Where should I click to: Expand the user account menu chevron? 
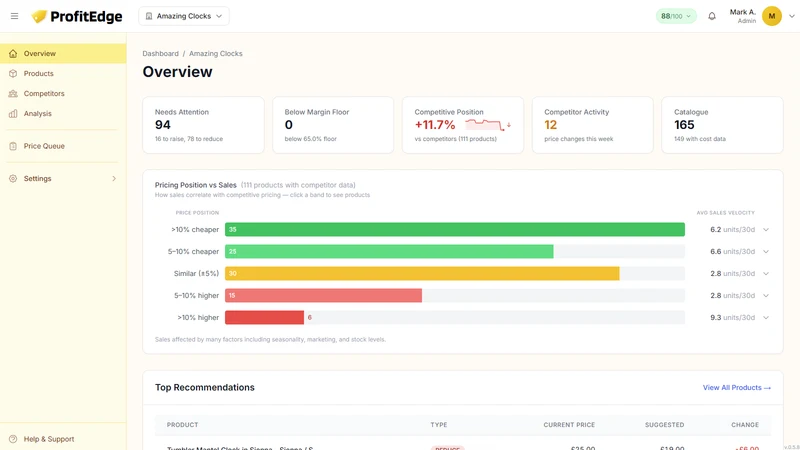click(791, 16)
